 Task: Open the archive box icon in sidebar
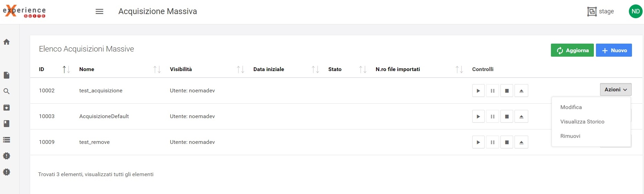[x=7, y=107]
